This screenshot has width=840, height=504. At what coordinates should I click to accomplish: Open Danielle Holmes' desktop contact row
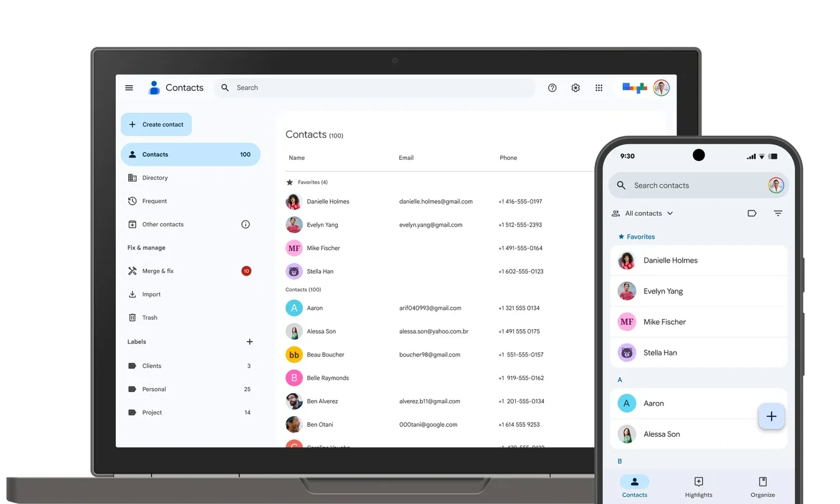(439, 202)
